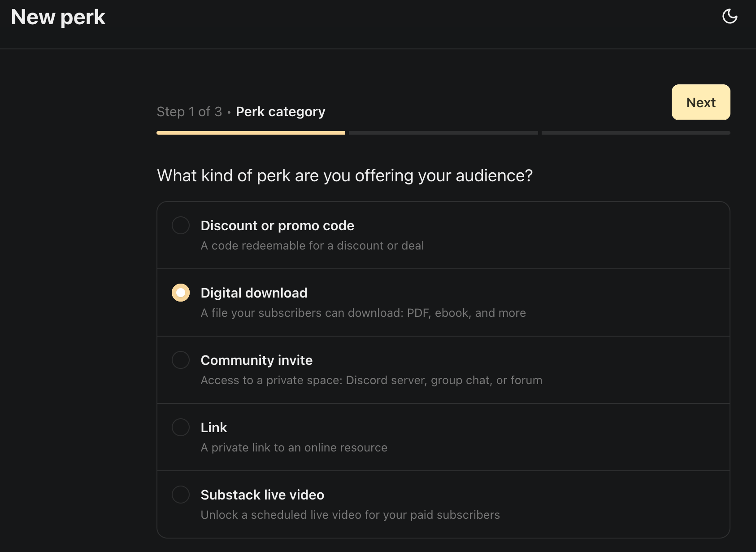Click the "Perk category" step title
This screenshot has width=756, height=552.
(x=281, y=112)
